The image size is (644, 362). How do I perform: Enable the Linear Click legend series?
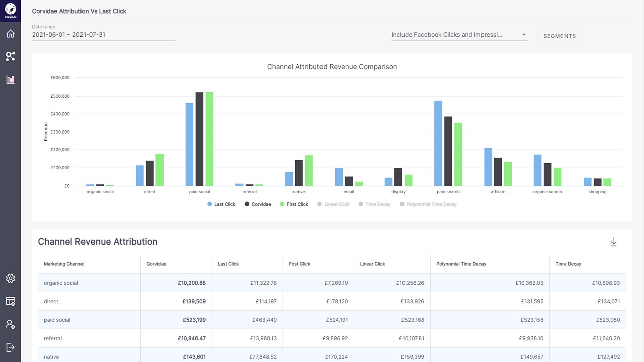(333, 204)
